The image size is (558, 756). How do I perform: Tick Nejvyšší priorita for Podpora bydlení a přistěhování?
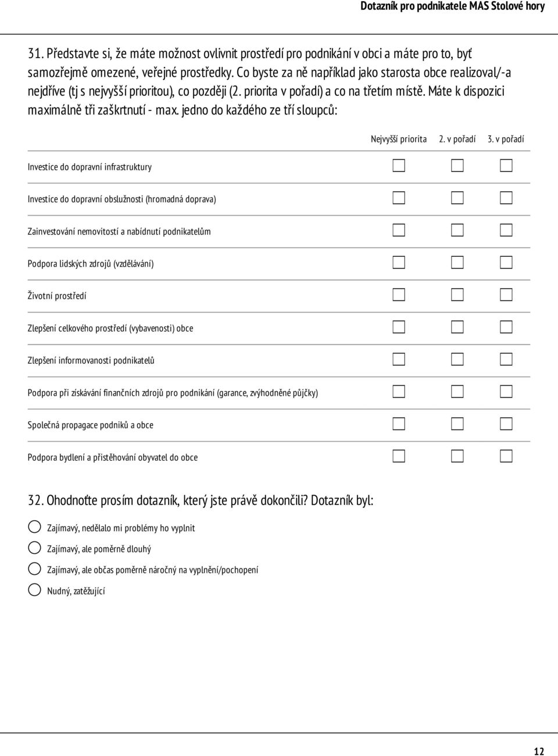tap(398, 456)
